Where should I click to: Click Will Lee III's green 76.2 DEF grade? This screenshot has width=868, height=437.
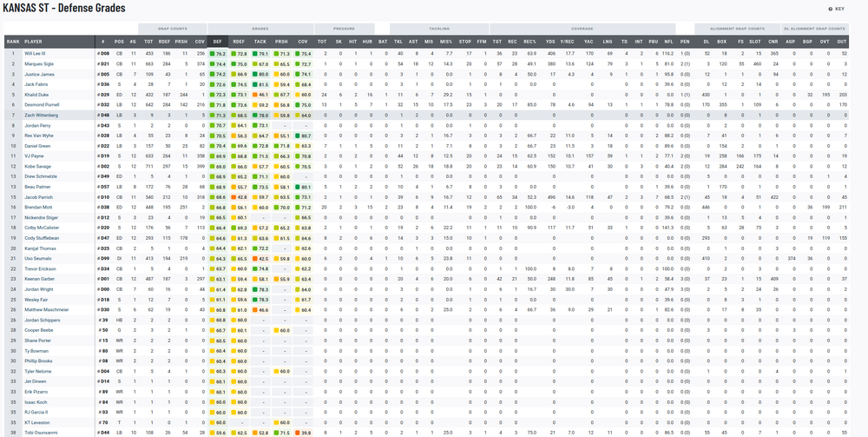[x=219, y=54]
